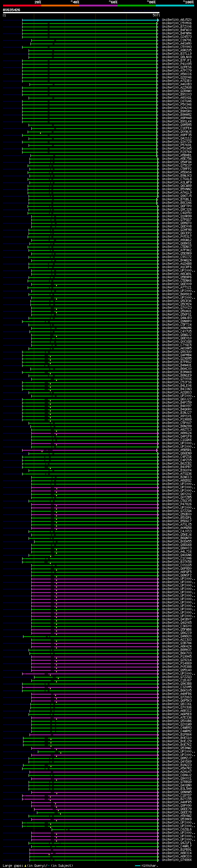
Task: Click the green ~80% identity legend bar
Action: pyautogui.click(x=137, y=6)
